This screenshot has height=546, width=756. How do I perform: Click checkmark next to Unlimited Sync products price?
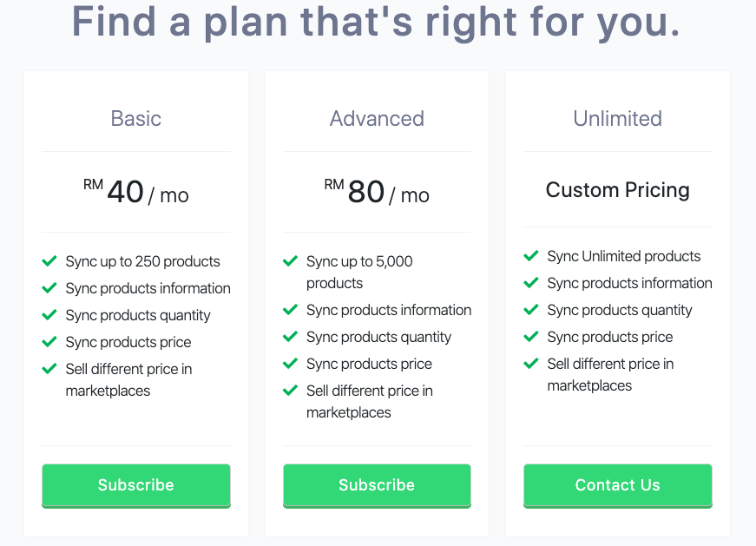531,336
